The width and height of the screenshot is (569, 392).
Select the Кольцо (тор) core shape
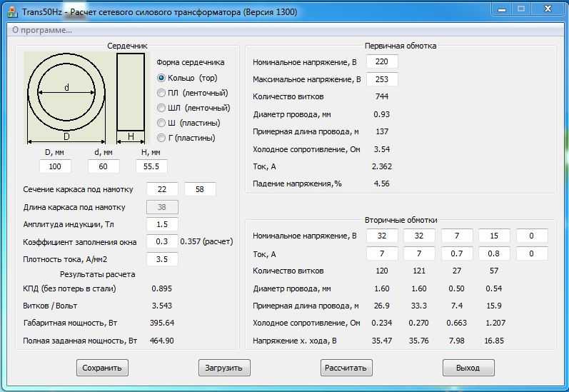point(187,78)
